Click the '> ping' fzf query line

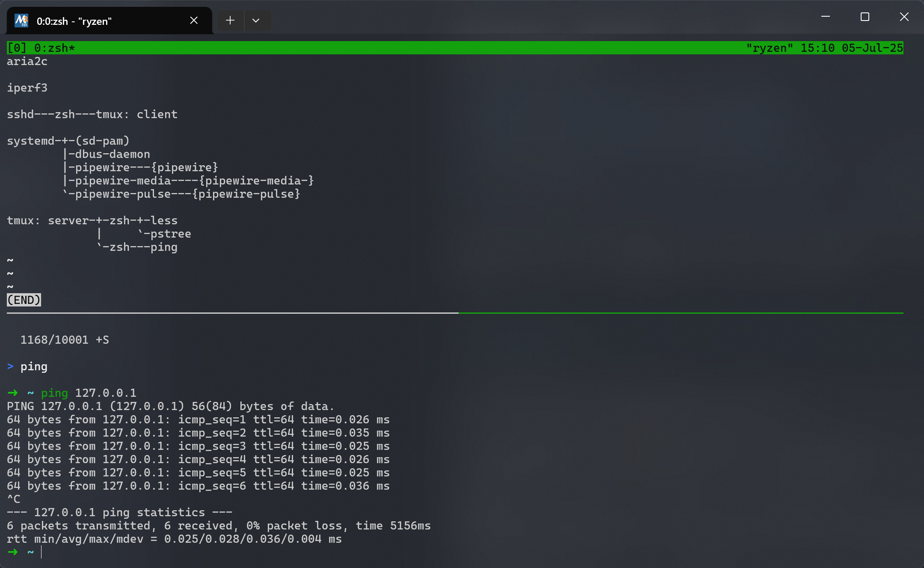point(27,366)
